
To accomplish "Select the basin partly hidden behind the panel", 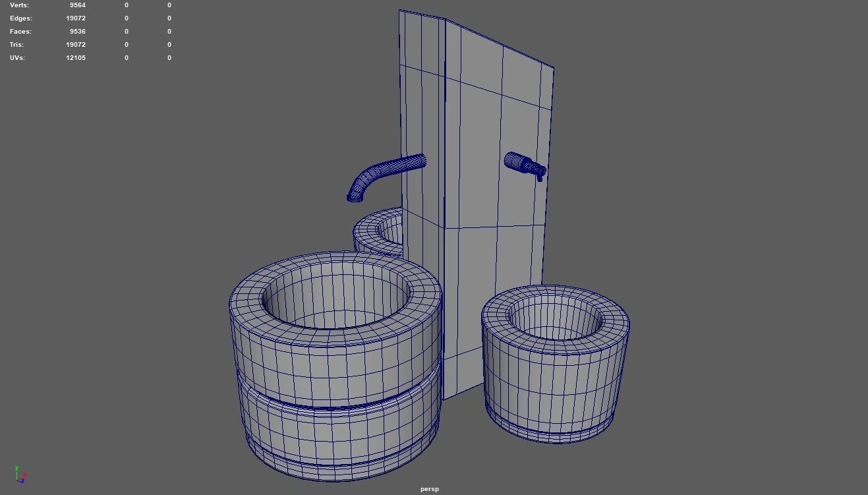I will 378,232.
